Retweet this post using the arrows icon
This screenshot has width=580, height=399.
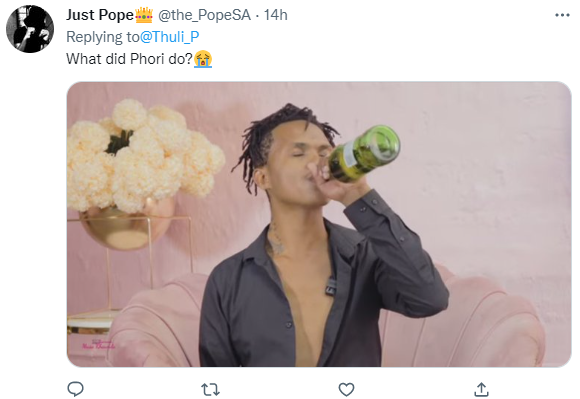[210, 389]
